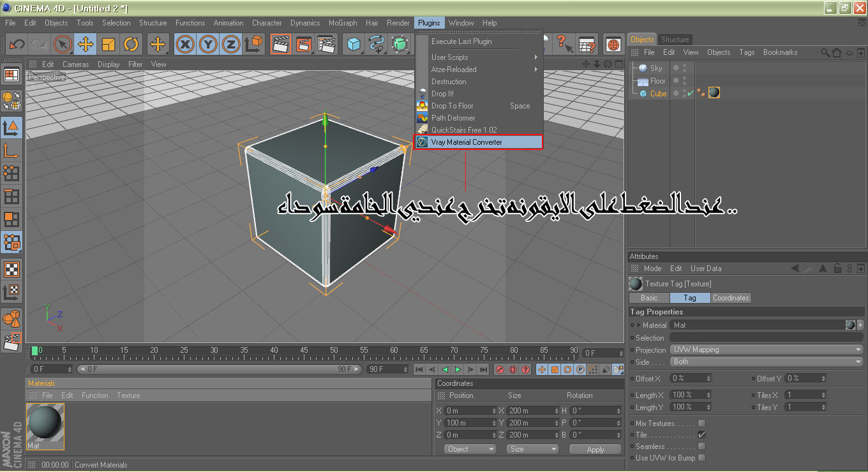Click the Vray Material Converter plugin
This screenshot has width=868, height=472.
coord(479,142)
